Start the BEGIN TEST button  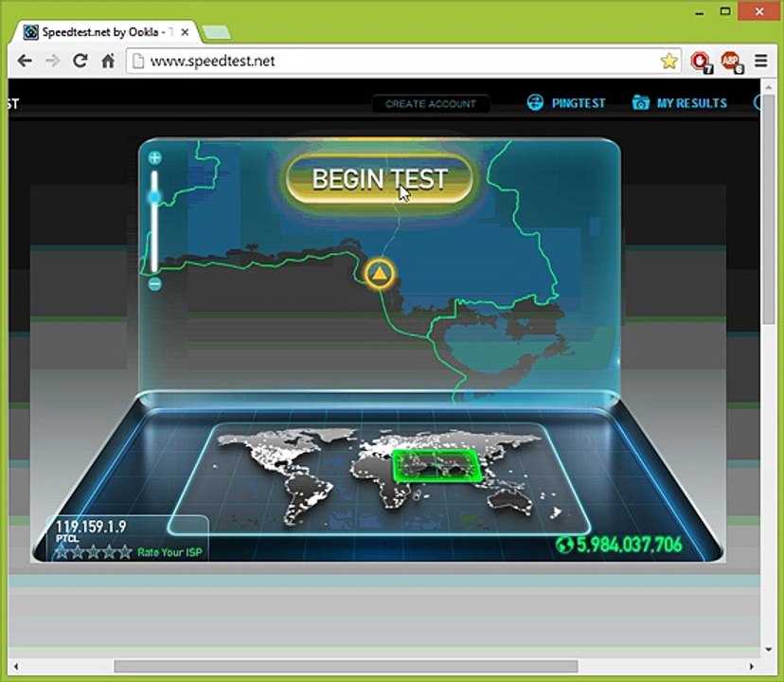pyautogui.click(x=380, y=179)
